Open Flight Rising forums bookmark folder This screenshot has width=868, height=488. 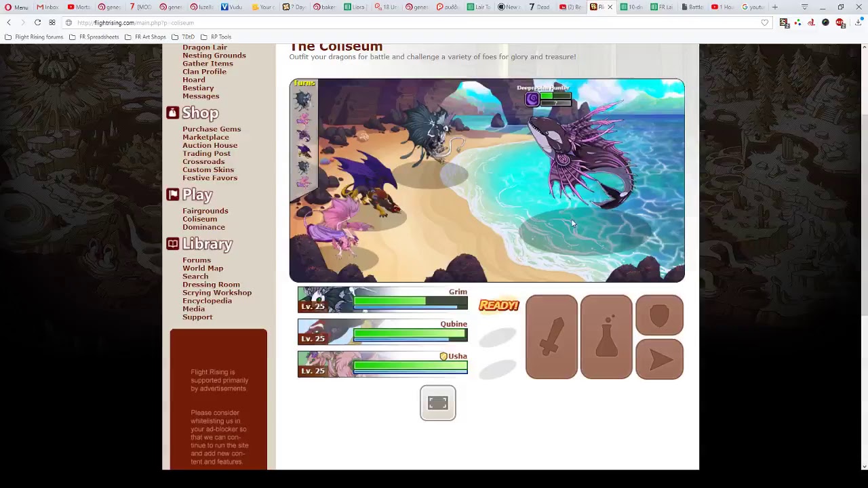point(34,37)
